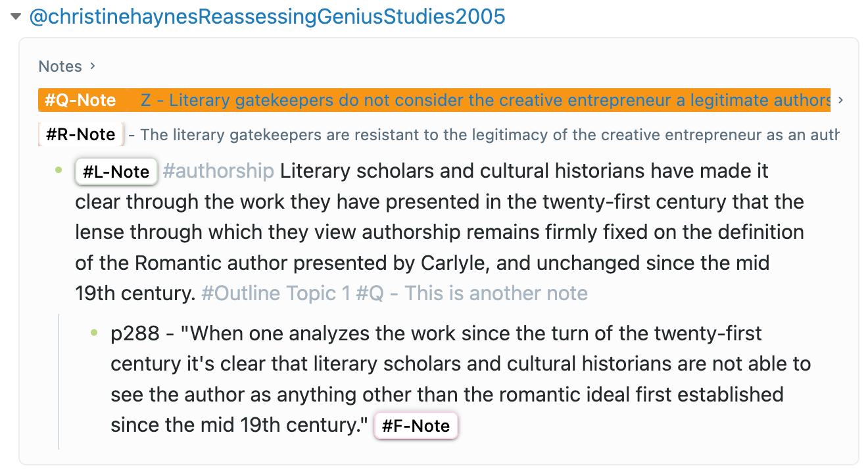Screen dimensions: 868x470
Task: Click the grey 'This is another note' text
Action: (496, 293)
